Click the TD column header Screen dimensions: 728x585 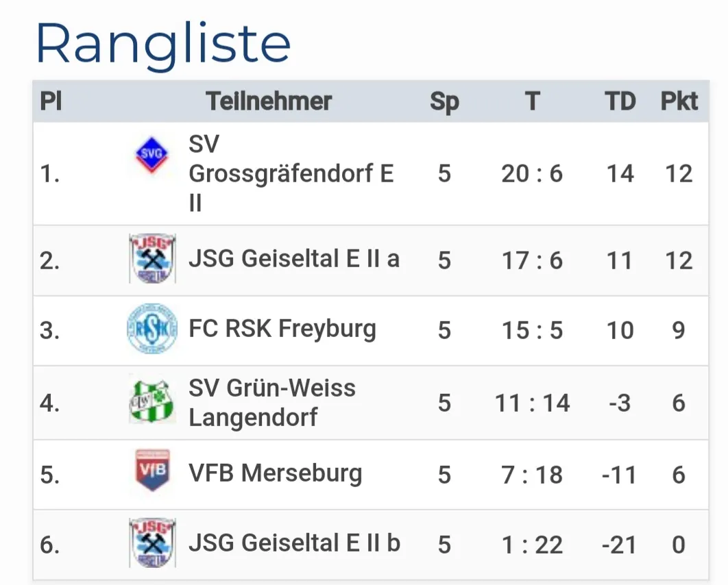[x=620, y=101]
